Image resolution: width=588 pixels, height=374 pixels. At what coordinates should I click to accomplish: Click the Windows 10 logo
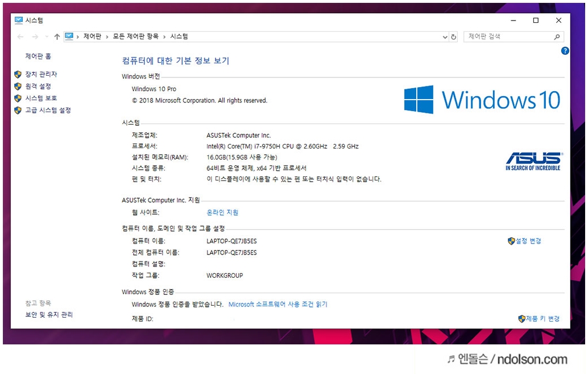(482, 100)
